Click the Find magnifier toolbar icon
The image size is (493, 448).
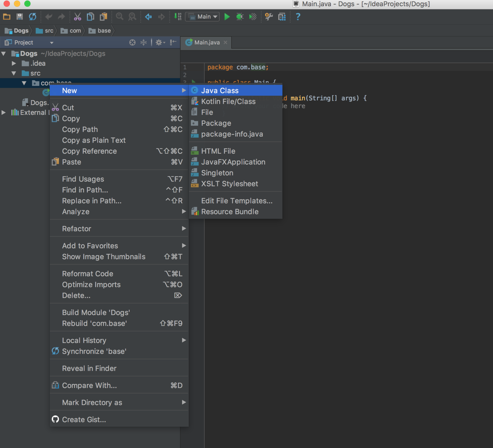pyautogui.click(x=120, y=17)
